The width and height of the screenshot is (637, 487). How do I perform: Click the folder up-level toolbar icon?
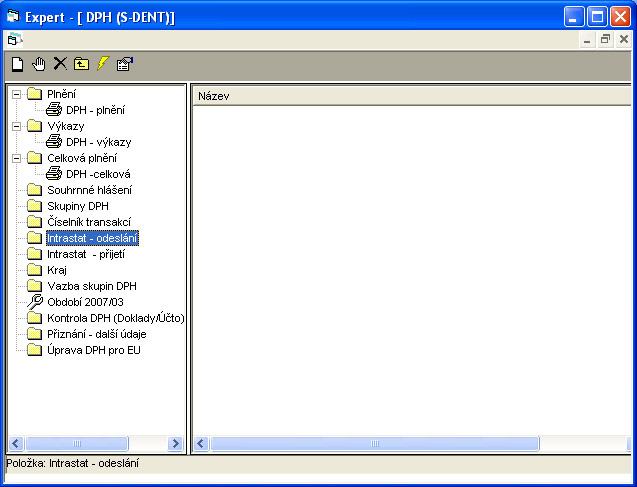(81, 64)
